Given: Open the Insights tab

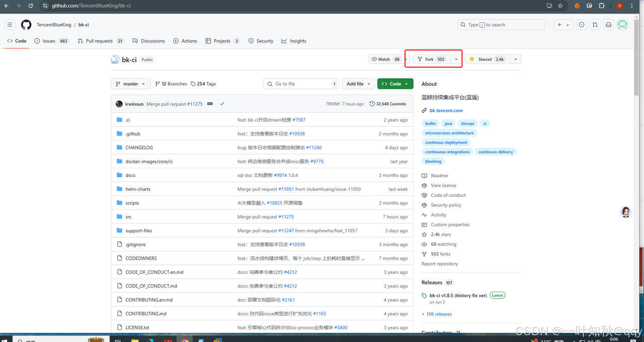Looking at the screenshot, I should pos(294,41).
